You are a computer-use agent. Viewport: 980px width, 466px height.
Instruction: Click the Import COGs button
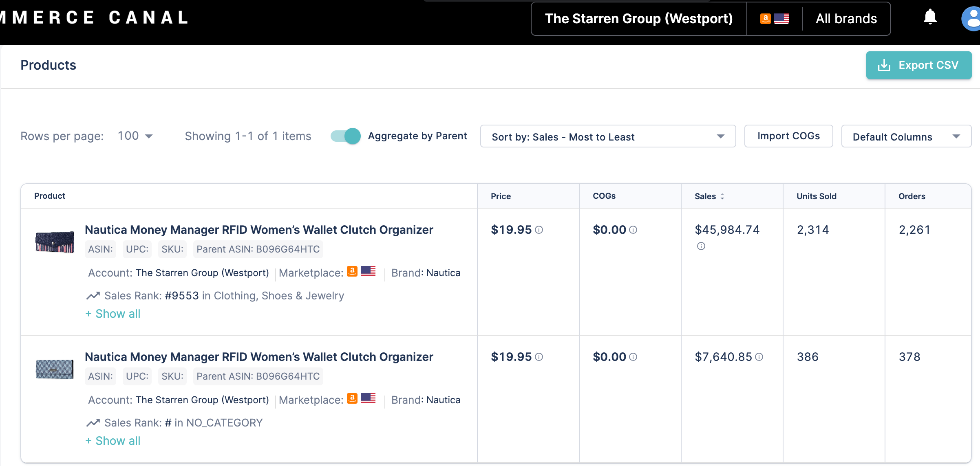(788, 136)
